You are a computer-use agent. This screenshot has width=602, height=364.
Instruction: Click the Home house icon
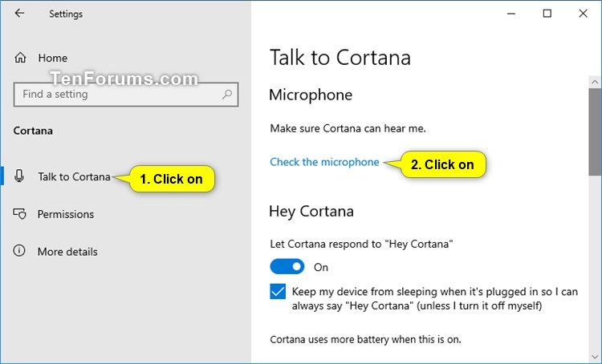tap(20, 58)
